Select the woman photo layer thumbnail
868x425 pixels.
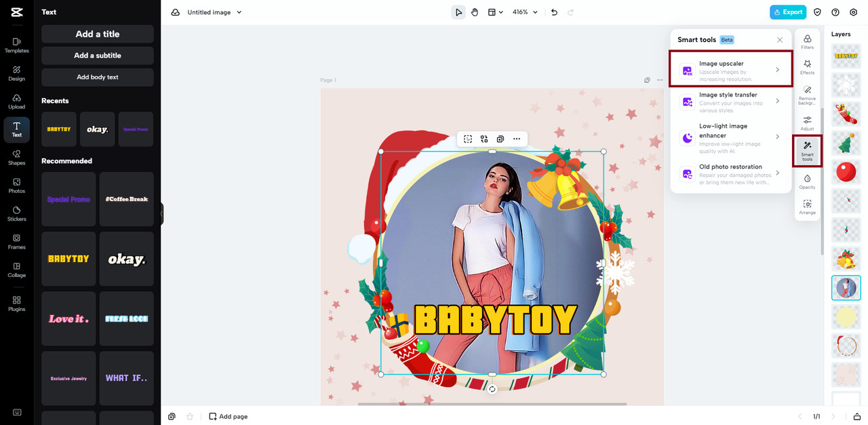point(846,288)
